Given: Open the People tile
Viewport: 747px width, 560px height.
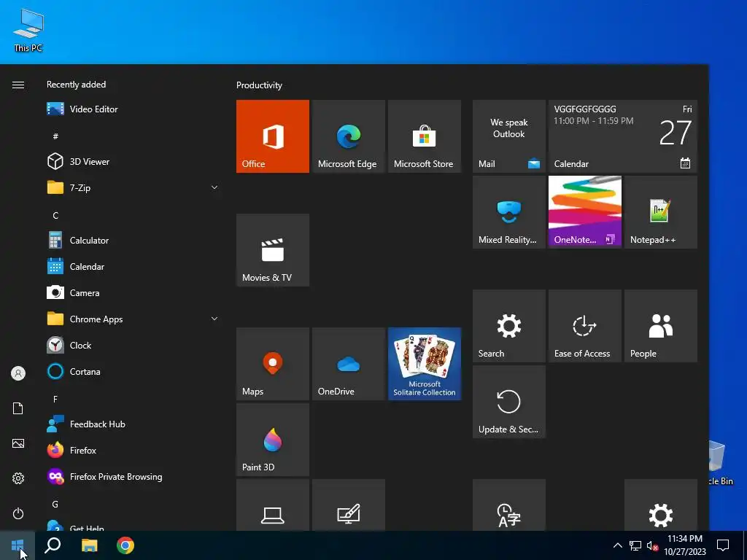Looking at the screenshot, I should [x=661, y=326].
